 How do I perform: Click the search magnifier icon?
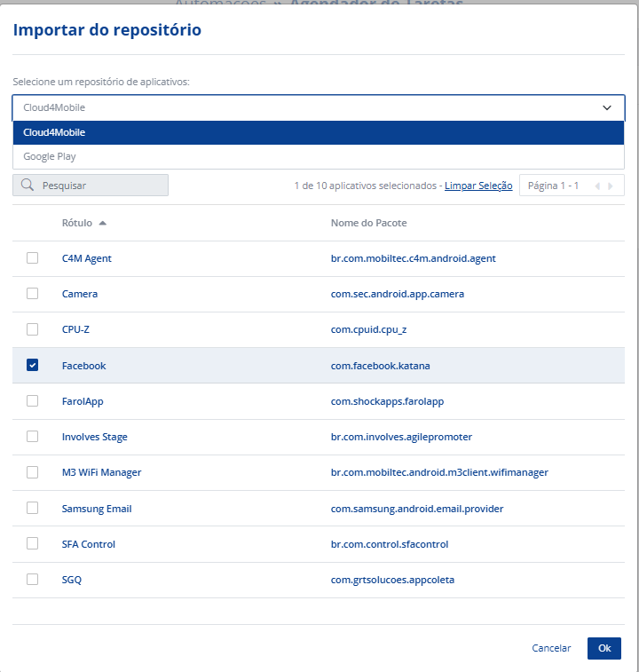28,186
